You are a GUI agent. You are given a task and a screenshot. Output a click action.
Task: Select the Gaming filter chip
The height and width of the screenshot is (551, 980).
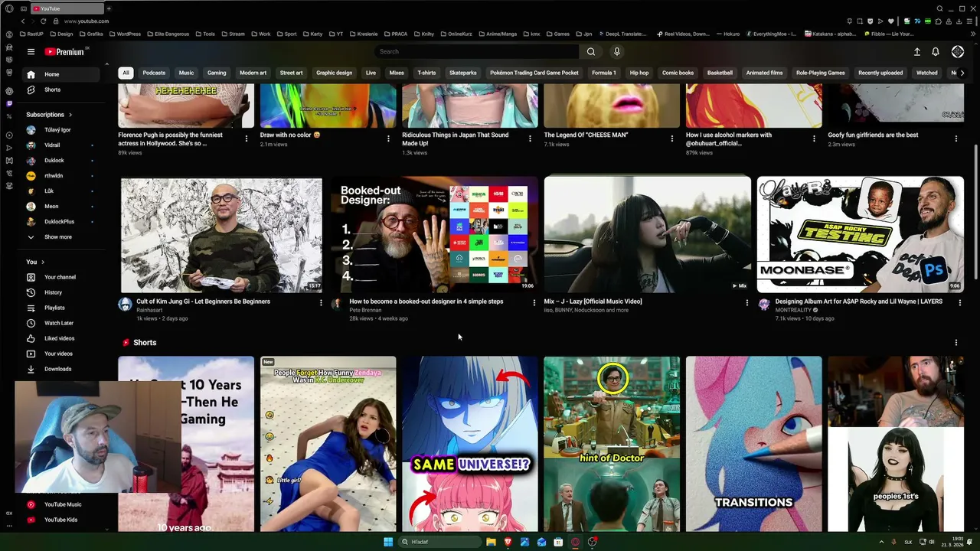tap(217, 73)
